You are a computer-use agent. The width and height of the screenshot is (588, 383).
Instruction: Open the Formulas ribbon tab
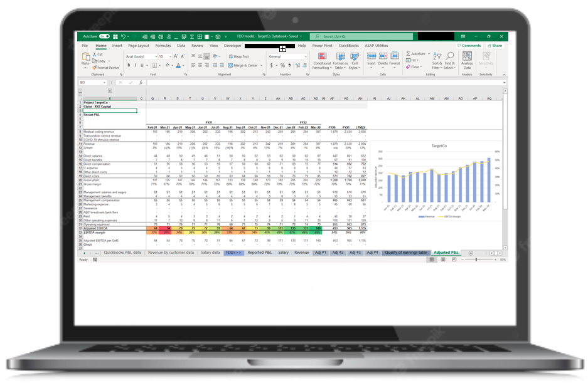[x=163, y=46]
